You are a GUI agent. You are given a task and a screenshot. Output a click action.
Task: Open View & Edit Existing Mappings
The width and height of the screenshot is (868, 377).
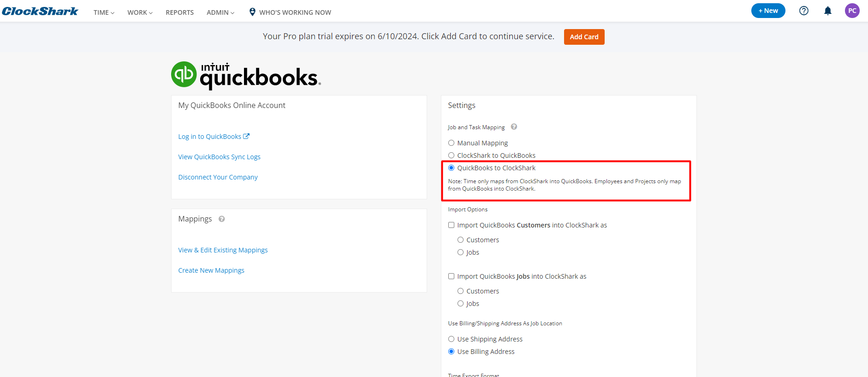tap(223, 250)
